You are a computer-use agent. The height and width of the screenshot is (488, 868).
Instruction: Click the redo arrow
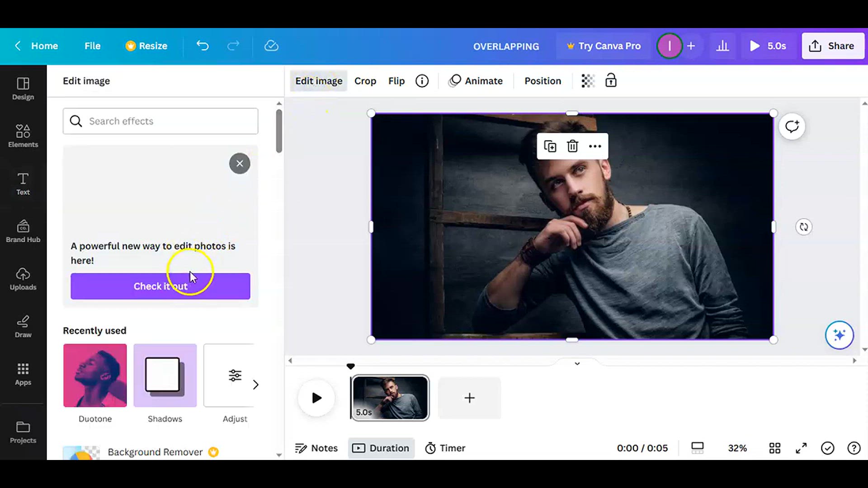[233, 46]
